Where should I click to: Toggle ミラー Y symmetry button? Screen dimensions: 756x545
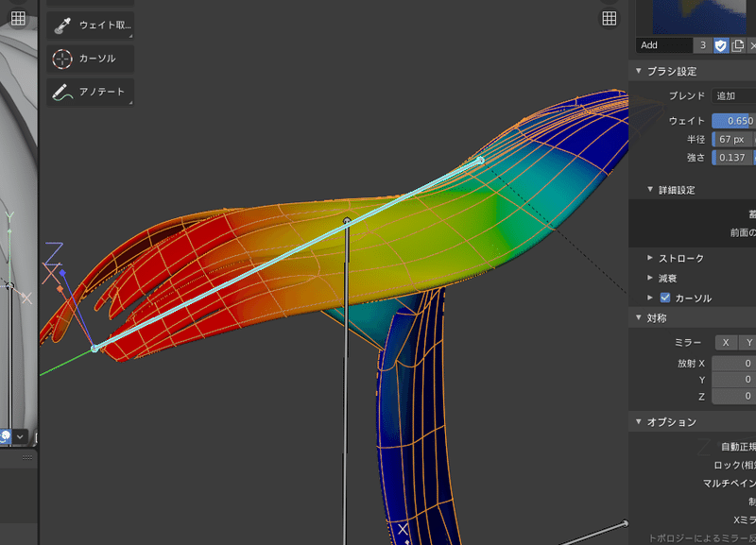pyautogui.click(x=747, y=343)
